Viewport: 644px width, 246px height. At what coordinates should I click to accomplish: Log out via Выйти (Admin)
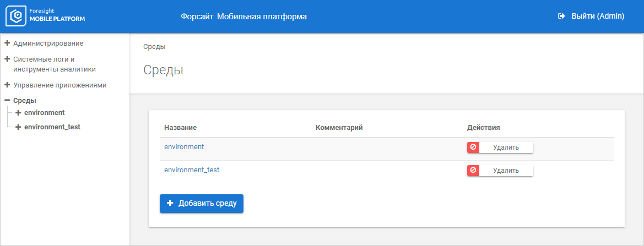click(x=597, y=17)
